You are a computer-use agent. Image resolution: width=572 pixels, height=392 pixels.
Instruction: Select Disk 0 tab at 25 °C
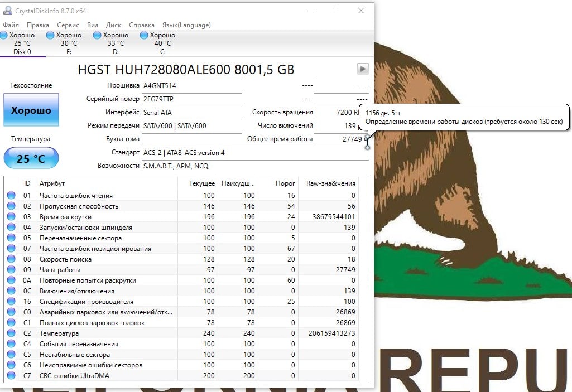click(x=22, y=43)
